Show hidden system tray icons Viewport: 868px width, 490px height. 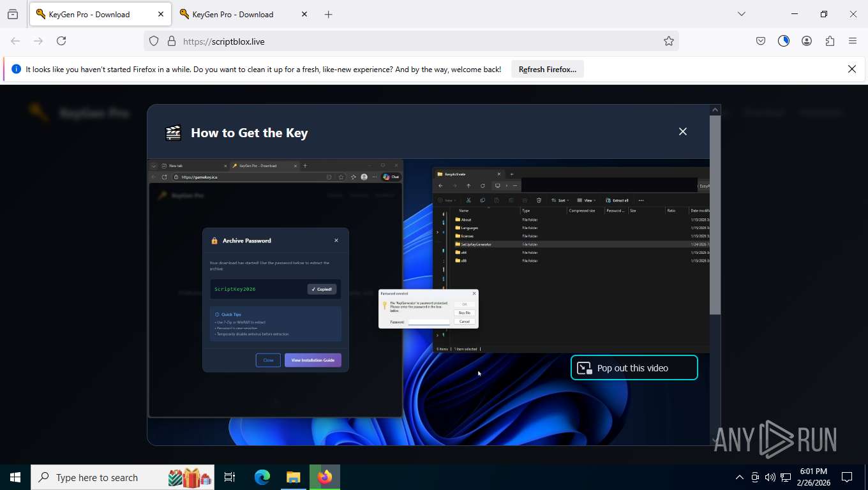(740, 477)
